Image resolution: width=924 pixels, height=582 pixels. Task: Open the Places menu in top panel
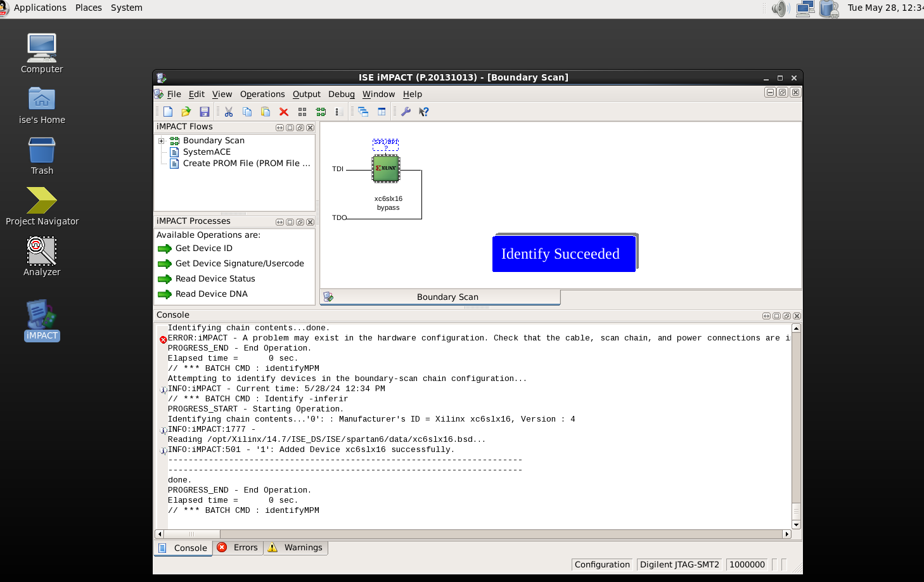pos(88,8)
